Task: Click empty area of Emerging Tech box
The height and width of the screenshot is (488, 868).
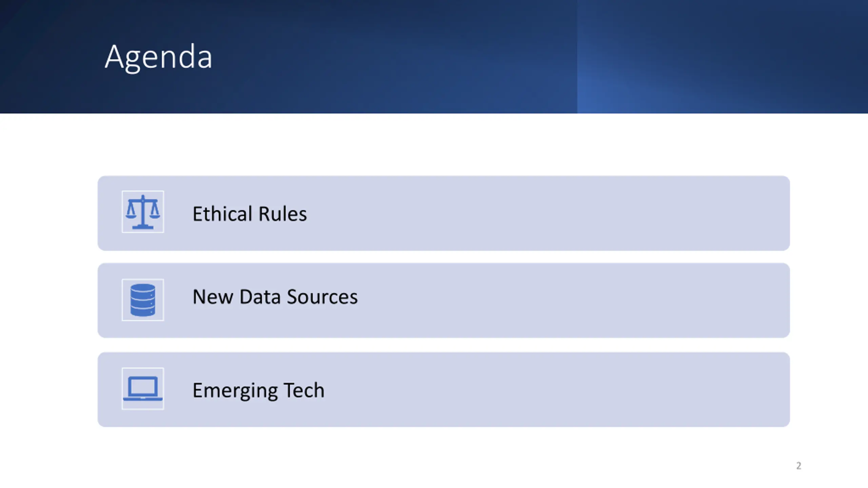Action: [542, 389]
